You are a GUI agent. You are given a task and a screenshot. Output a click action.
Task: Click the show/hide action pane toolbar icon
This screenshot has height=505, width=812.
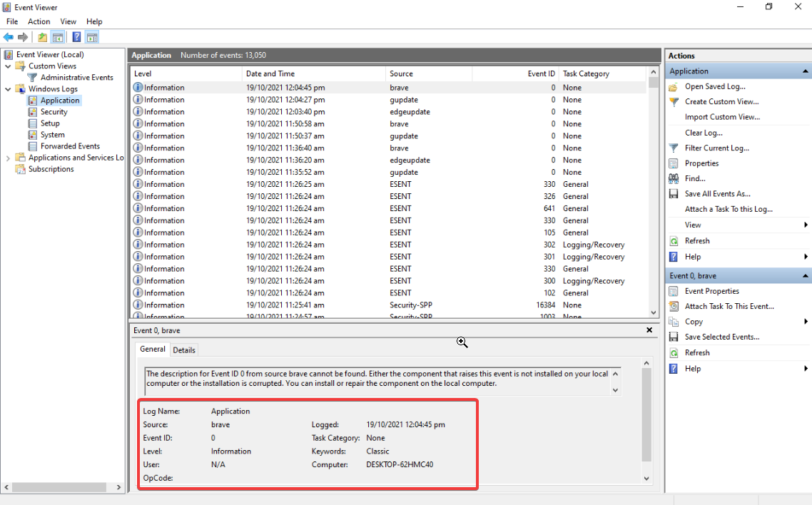[x=92, y=37]
